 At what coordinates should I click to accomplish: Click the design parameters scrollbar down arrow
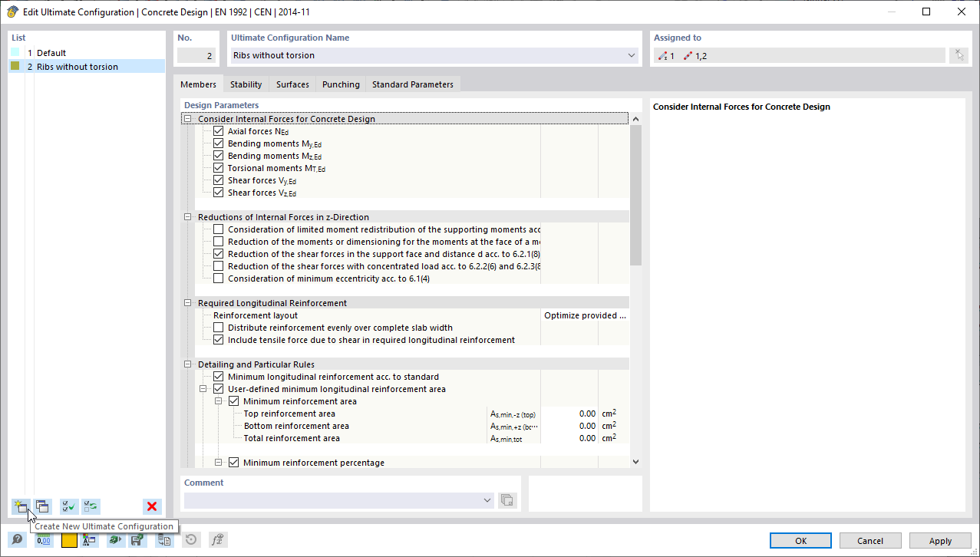(635, 462)
